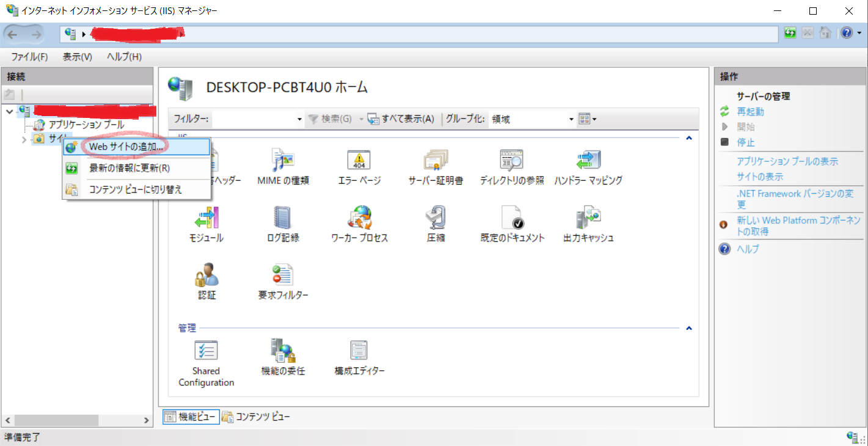Screen dimensions: 868x446
Task: Choose Web サイトの追加... from context menu
Action: pos(137,147)
